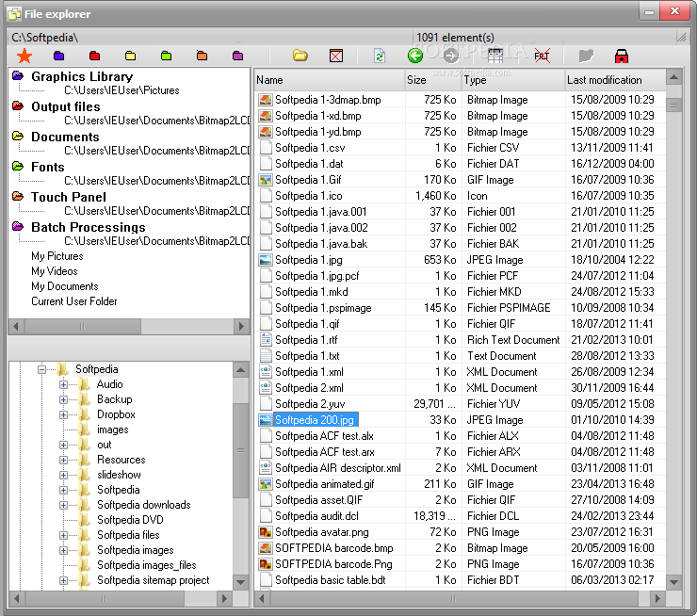Click icon of Softpedia avatar.png file
This screenshot has width=697, height=616.
pos(266,532)
